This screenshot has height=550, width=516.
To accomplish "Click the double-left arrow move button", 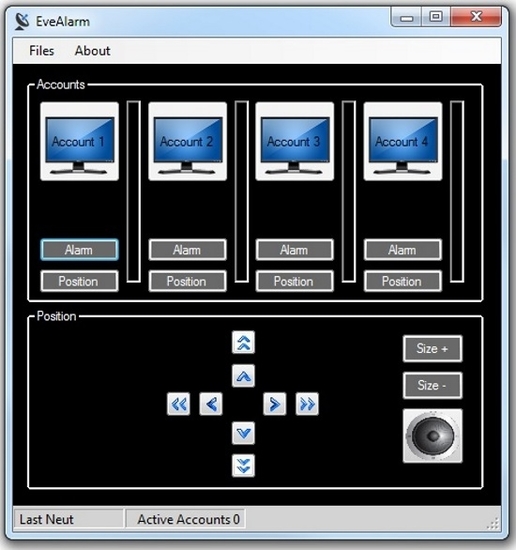I will [179, 404].
